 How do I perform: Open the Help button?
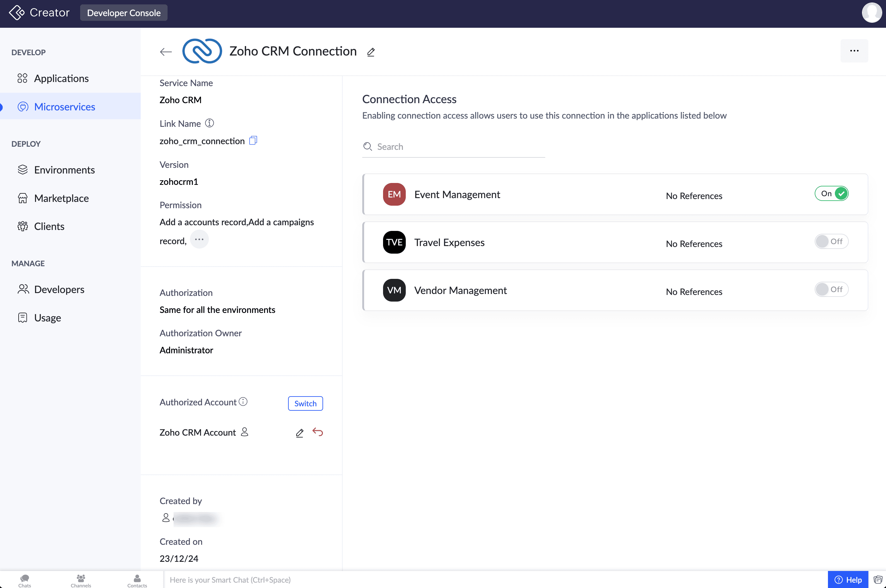click(x=848, y=579)
